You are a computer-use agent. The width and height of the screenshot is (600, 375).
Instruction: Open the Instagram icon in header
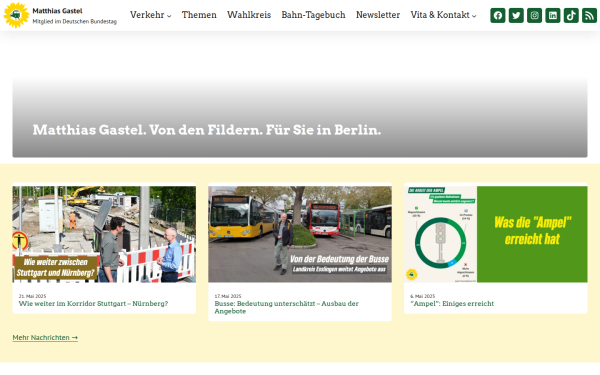(x=535, y=15)
